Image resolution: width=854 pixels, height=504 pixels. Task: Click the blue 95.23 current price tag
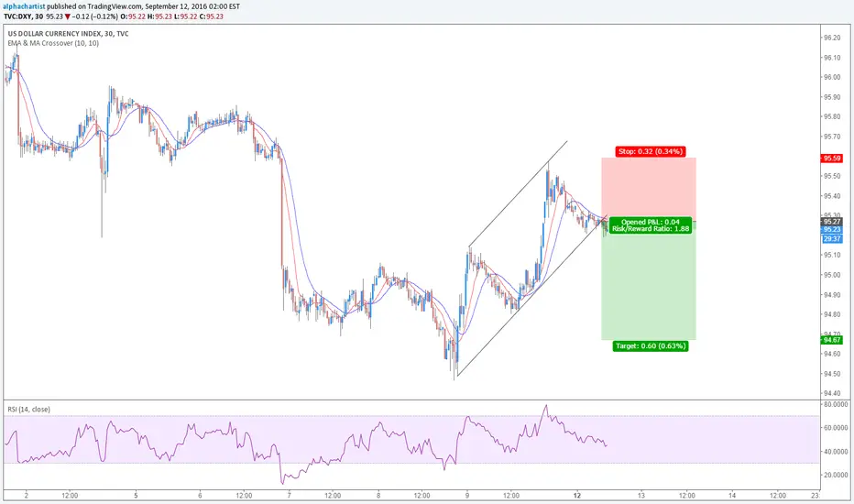coord(832,230)
